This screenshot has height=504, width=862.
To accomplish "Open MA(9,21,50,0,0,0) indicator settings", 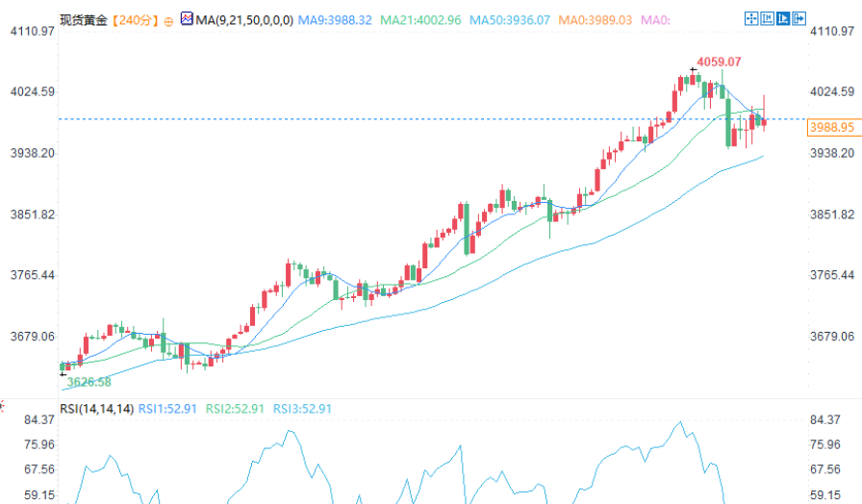I will [244, 20].
